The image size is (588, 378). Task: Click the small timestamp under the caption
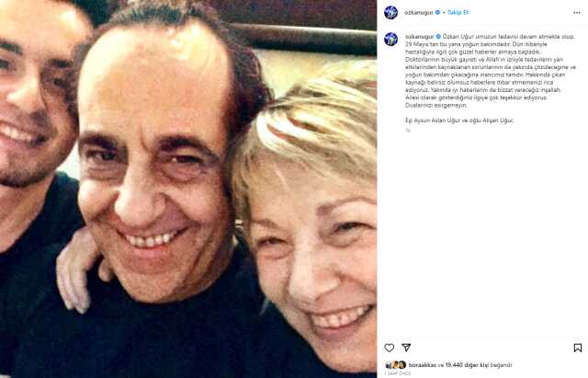coord(408,131)
